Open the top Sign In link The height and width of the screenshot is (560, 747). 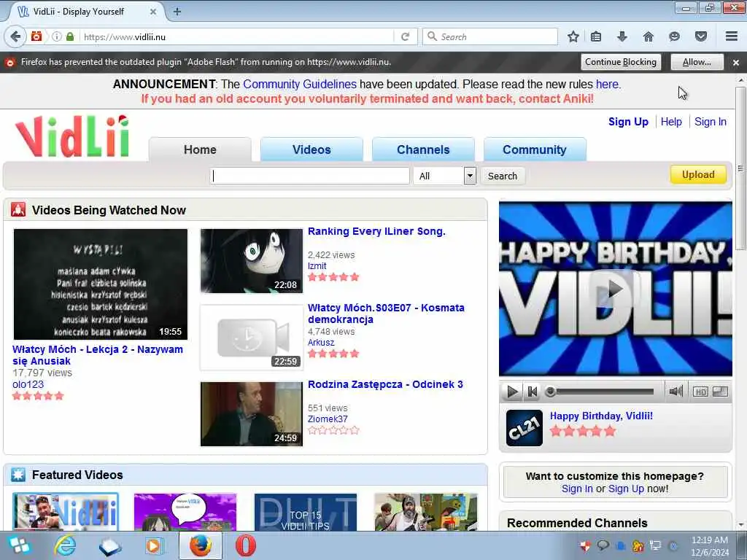(x=711, y=122)
